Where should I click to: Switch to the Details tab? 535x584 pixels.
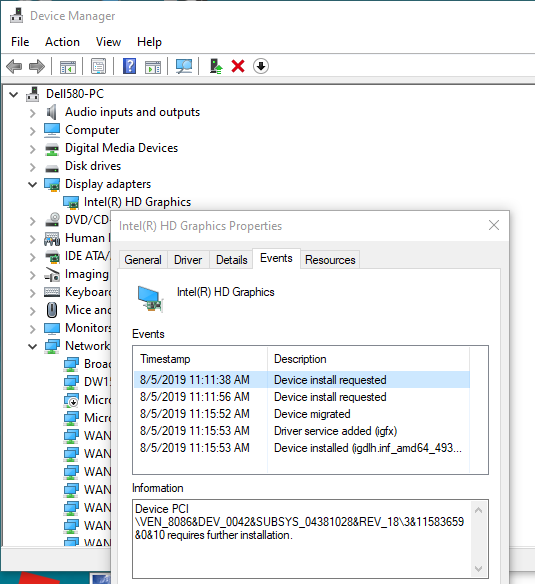[x=231, y=260]
